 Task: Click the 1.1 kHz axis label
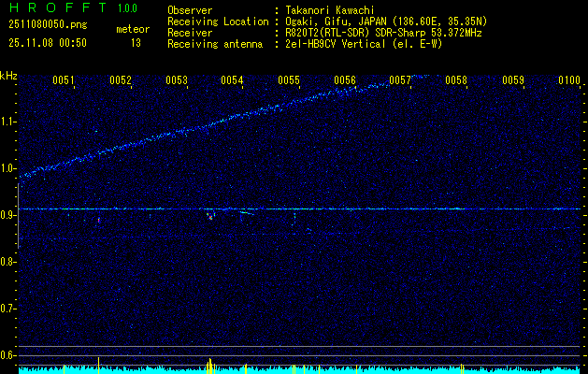point(7,122)
